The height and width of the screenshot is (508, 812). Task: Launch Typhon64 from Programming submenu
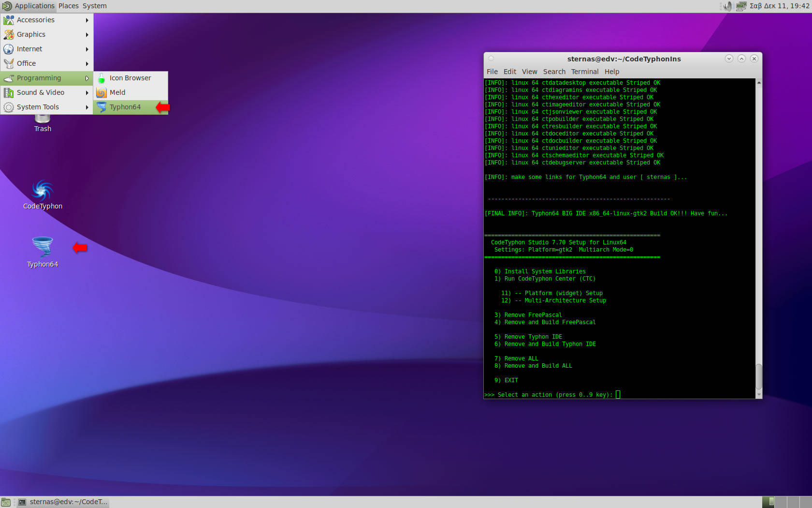[x=130, y=107]
